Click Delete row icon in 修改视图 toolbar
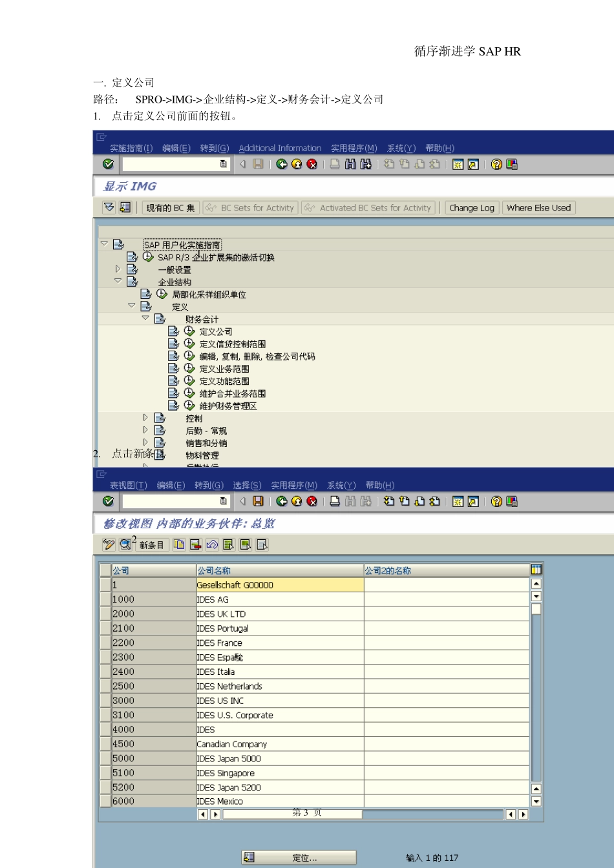 (196, 544)
